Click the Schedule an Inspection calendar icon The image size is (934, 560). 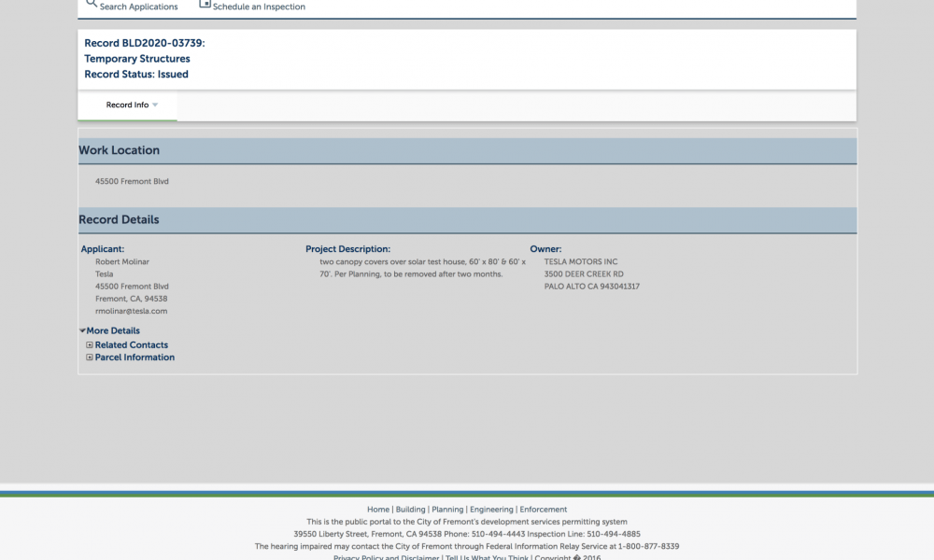pos(205,4)
